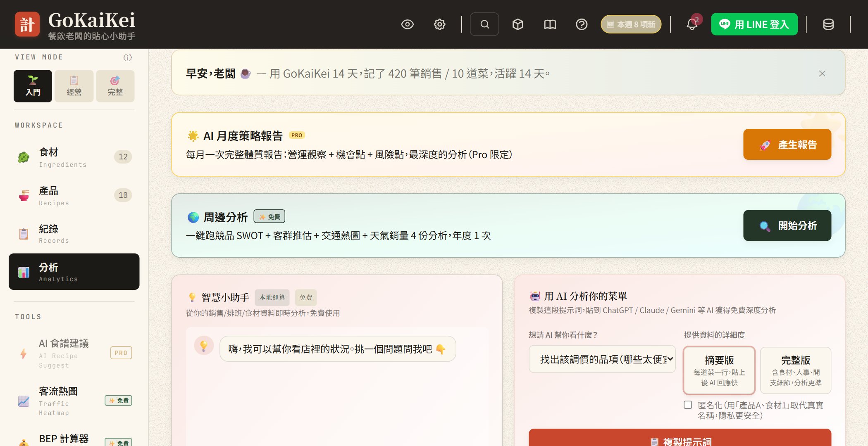Switch view mode to 經營

click(74, 86)
